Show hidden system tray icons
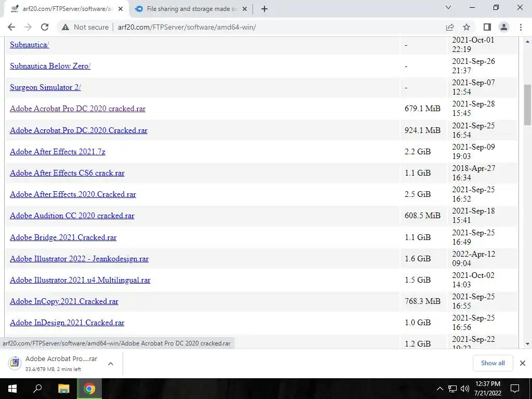This screenshot has height=399, width=532. coord(440,389)
